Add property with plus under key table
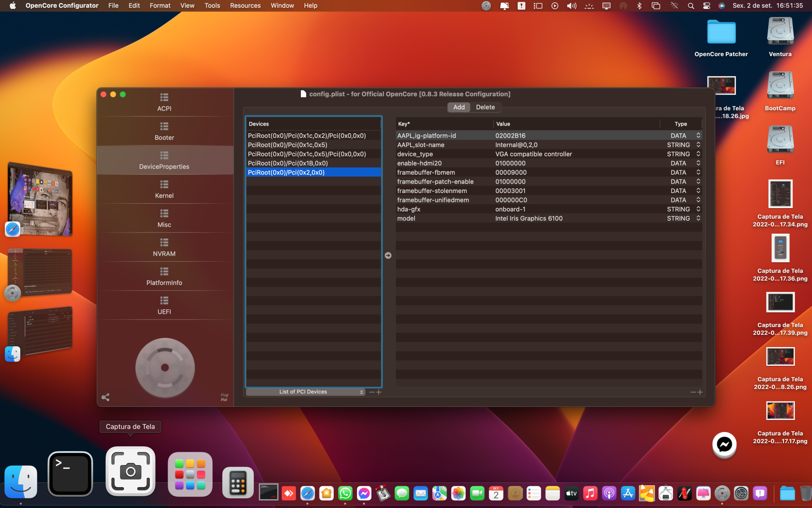Viewport: 812px width, 508px height. point(700,392)
